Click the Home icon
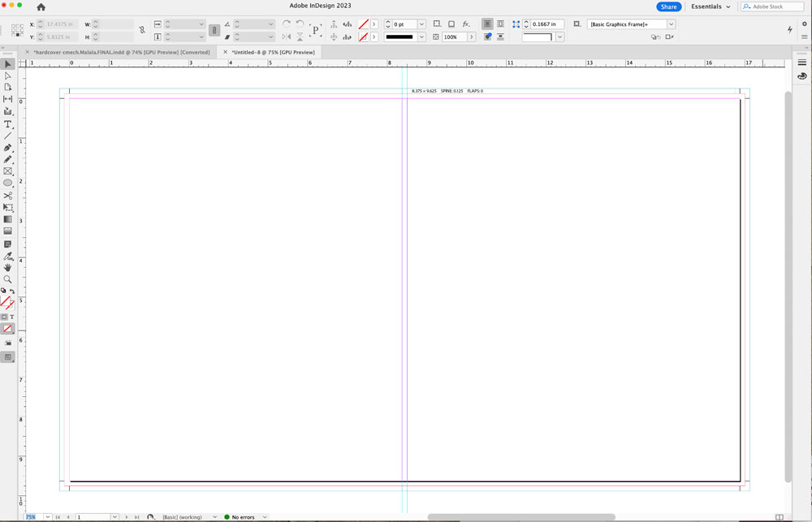 (41, 6)
